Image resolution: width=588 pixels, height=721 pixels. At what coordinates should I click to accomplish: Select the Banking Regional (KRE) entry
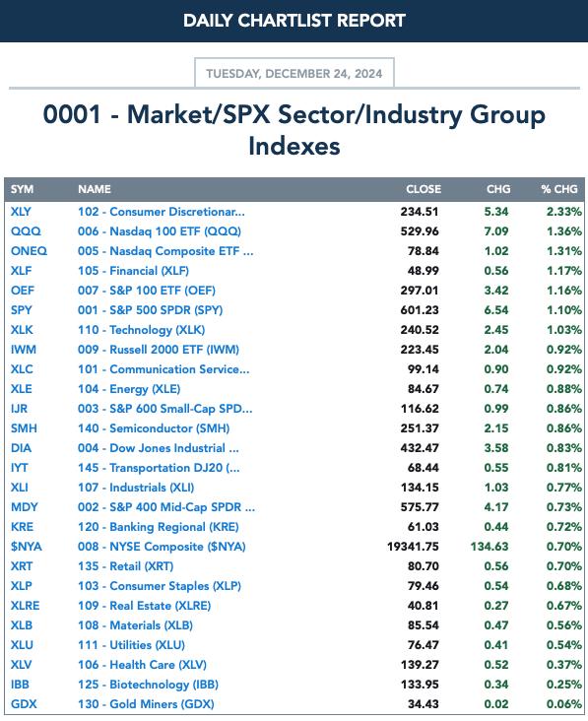(x=159, y=527)
